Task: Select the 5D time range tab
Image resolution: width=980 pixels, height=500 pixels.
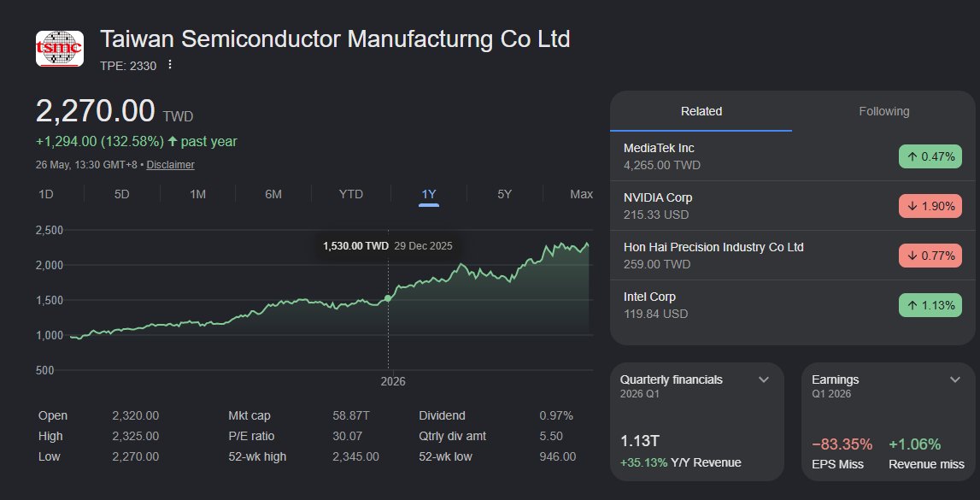Action: coord(122,194)
